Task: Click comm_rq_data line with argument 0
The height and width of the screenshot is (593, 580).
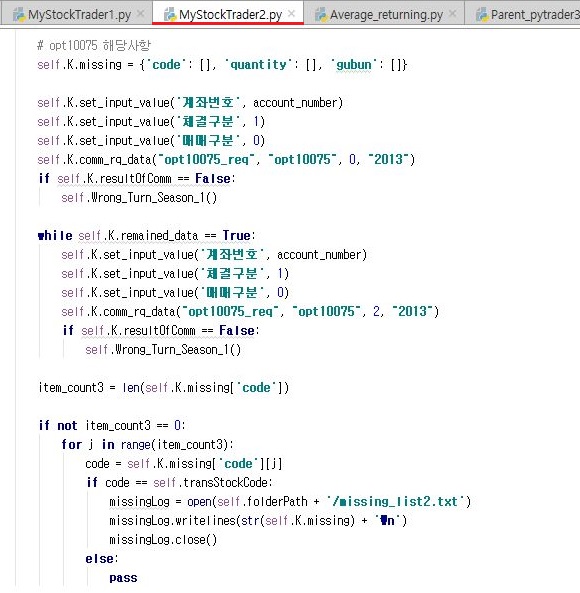Action: coord(226,159)
